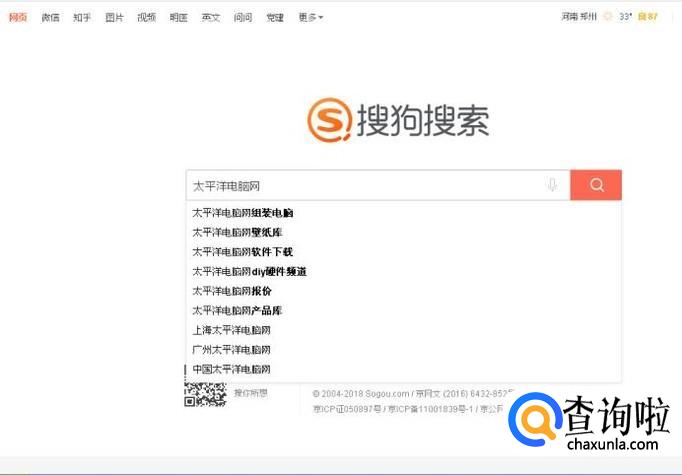Click the 33° temperature reading
The height and width of the screenshot is (475, 682).
tap(625, 17)
